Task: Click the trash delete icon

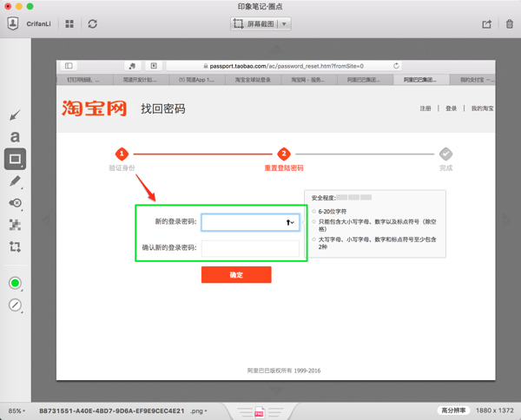Action: (x=510, y=24)
